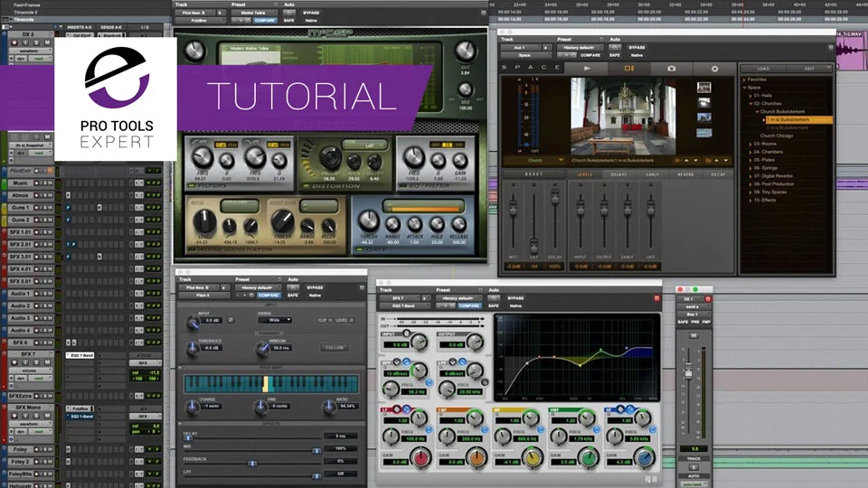This screenshot has height=488, width=868.
Task: Open the Bus 1 selector in send window
Action: (x=692, y=314)
